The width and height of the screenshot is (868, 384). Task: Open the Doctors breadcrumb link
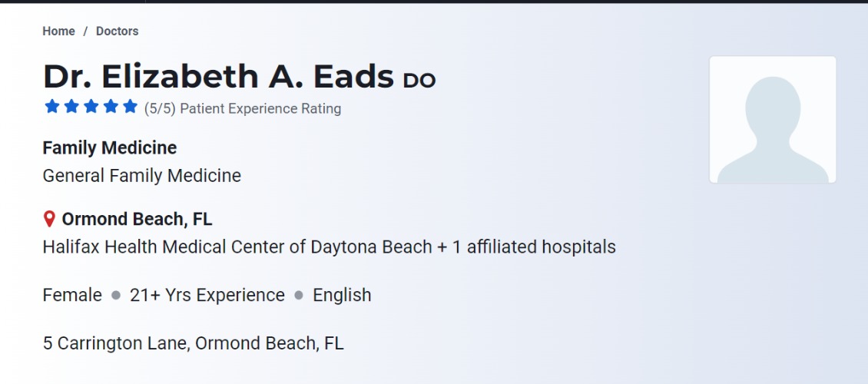click(x=117, y=31)
